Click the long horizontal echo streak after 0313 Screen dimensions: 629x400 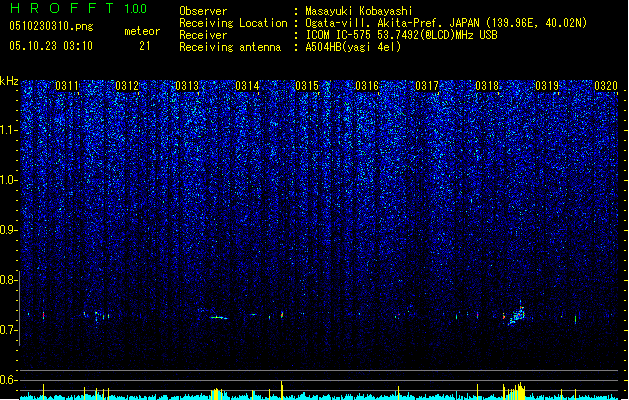tap(219, 317)
